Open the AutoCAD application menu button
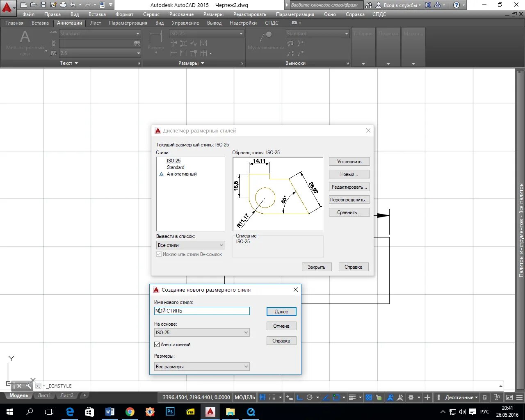Screen dimensions: 525x420 (x=8, y=8)
